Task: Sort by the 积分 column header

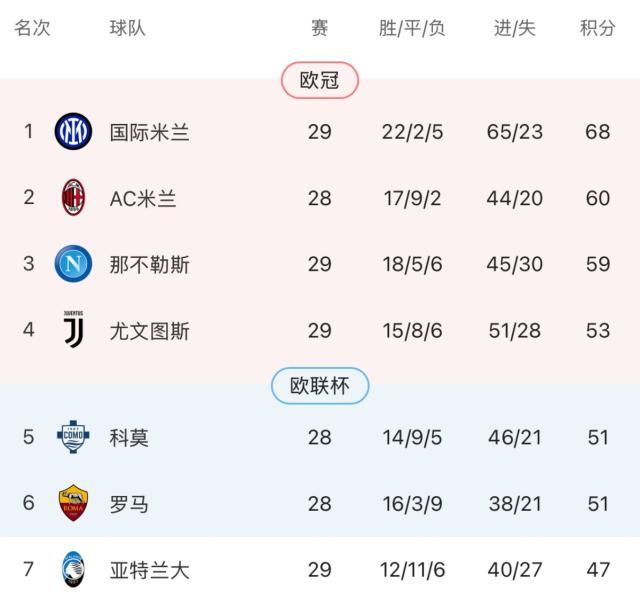Action: click(597, 28)
